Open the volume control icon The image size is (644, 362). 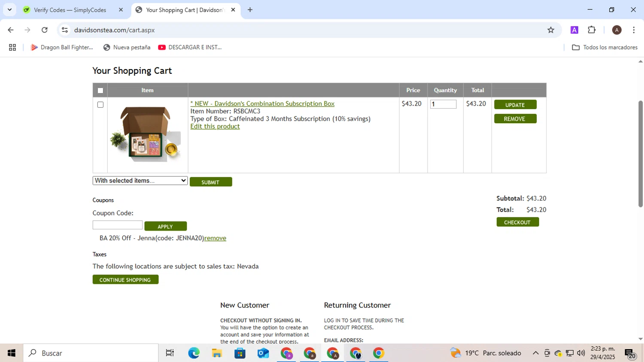click(581, 353)
